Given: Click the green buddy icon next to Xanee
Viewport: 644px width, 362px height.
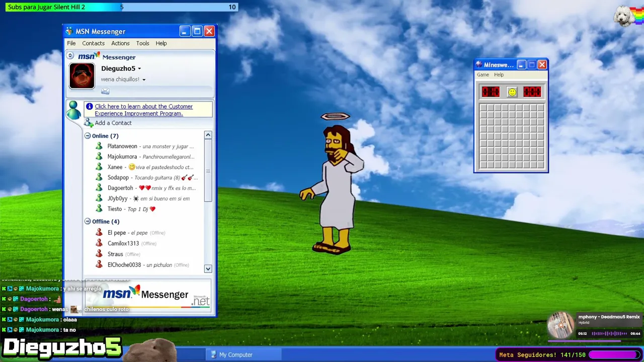Looking at the screenshot, I should pyautogui.click(x=99, y=167).
